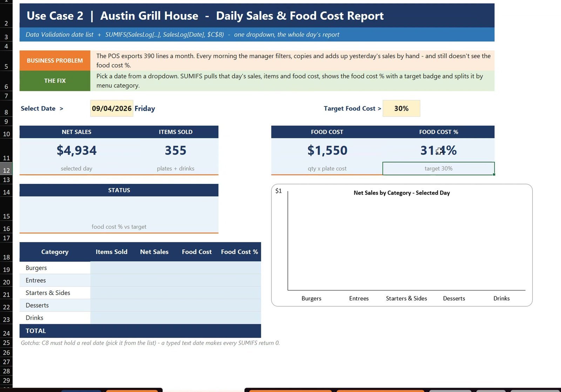Click the Burgers axis label in the chart

click(311, 298)
